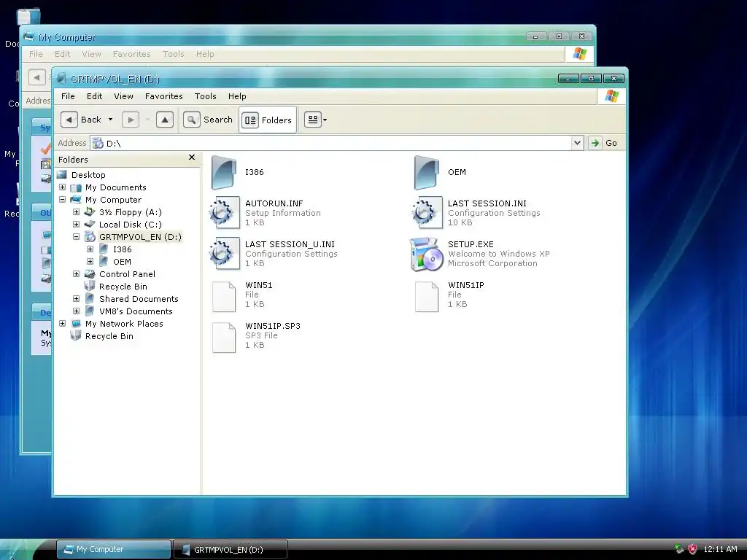Select the SETUP.EXE installer icon

point(426,254)
